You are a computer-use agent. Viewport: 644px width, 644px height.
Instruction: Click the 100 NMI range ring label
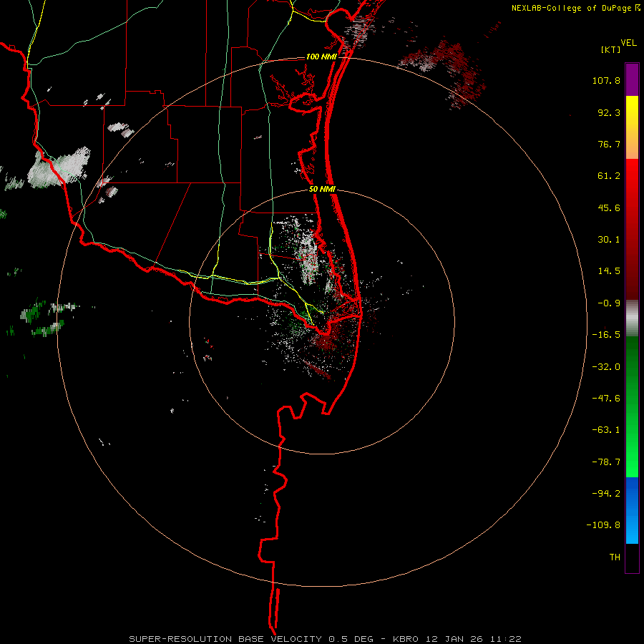coord(321,57)
